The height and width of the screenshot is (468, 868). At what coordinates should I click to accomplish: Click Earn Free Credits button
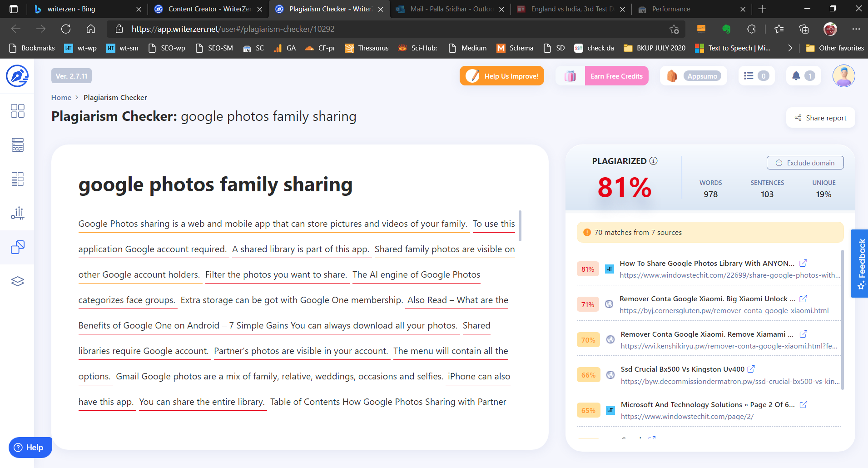[x=616, y=76]
